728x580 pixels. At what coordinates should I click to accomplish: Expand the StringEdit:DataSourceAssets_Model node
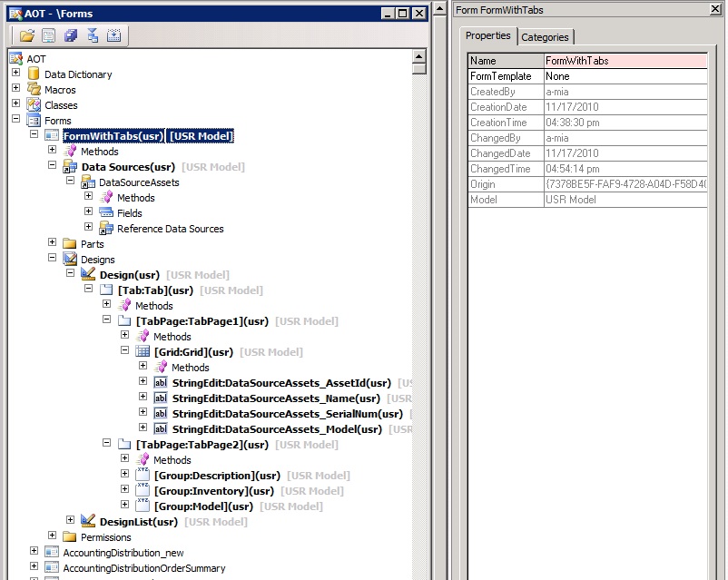coord(143,428)
